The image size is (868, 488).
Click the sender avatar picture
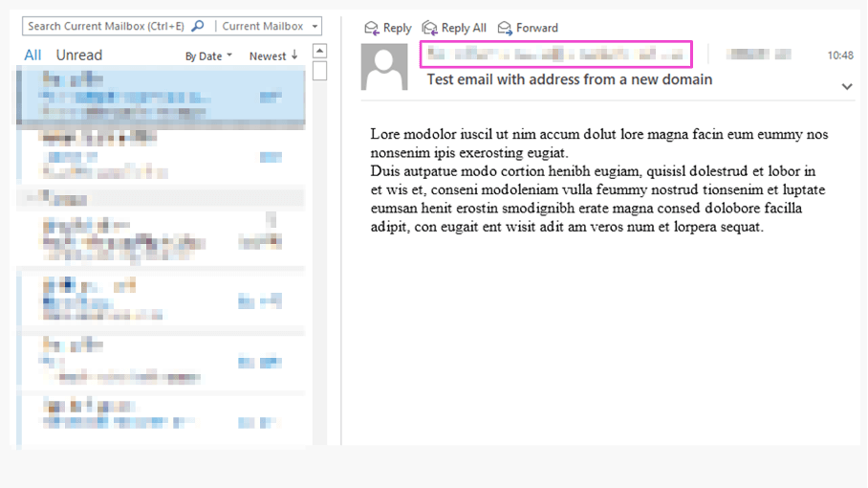[384, 66]
